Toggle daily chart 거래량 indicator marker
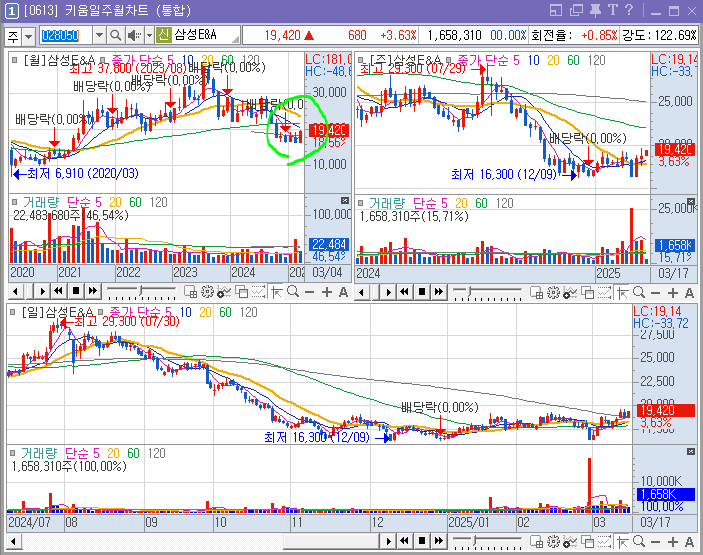703x555 pixels. [x=12, y=453]
